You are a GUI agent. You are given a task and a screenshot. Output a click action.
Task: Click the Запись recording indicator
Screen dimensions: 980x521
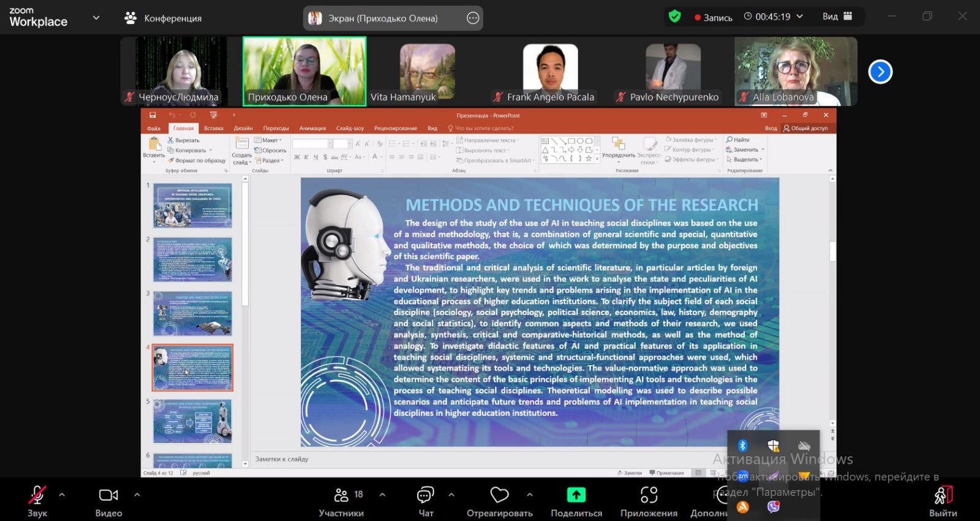click(x=714, y=18)
